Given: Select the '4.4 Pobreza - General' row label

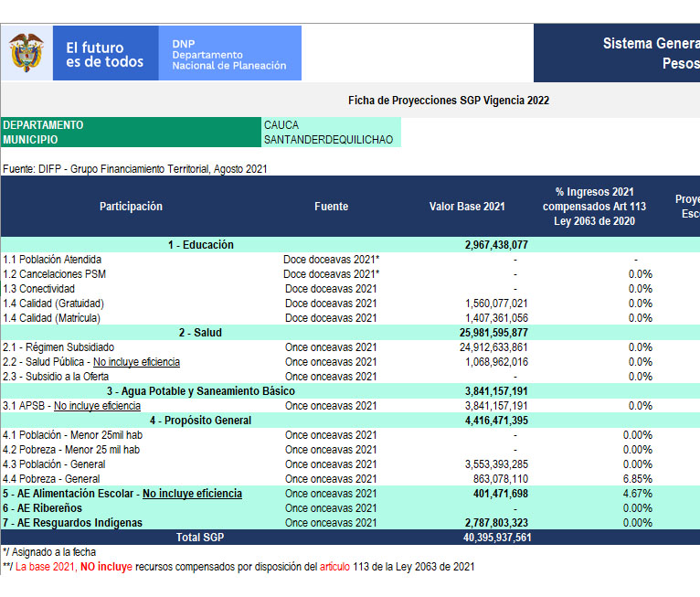Looking at the screenshot, I should tap(51, 479).
